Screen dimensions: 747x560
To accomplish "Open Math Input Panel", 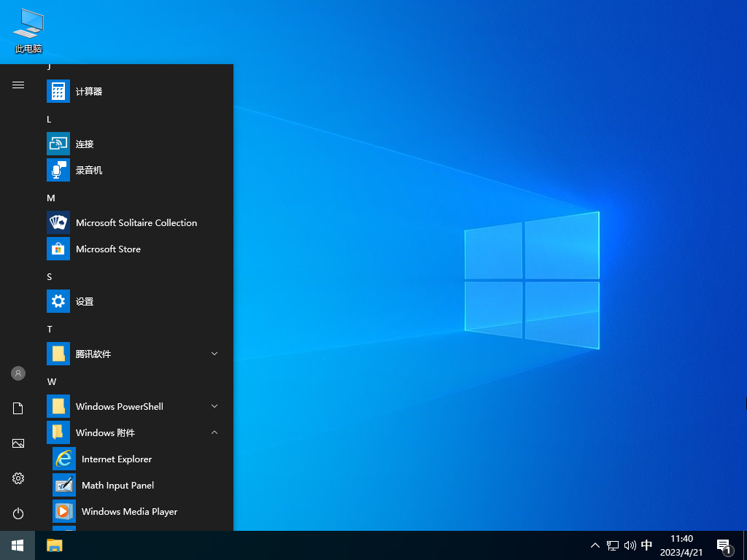I will point(117,485).
